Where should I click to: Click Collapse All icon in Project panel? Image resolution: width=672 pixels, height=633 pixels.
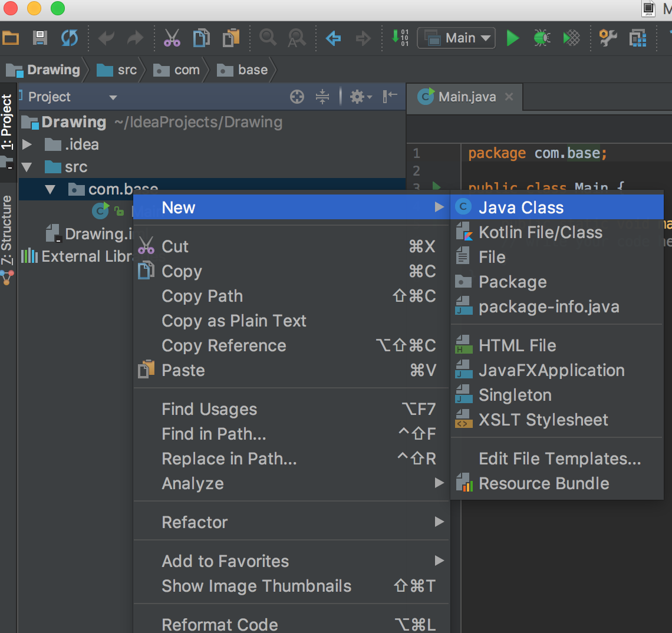(x=322, y=97)
